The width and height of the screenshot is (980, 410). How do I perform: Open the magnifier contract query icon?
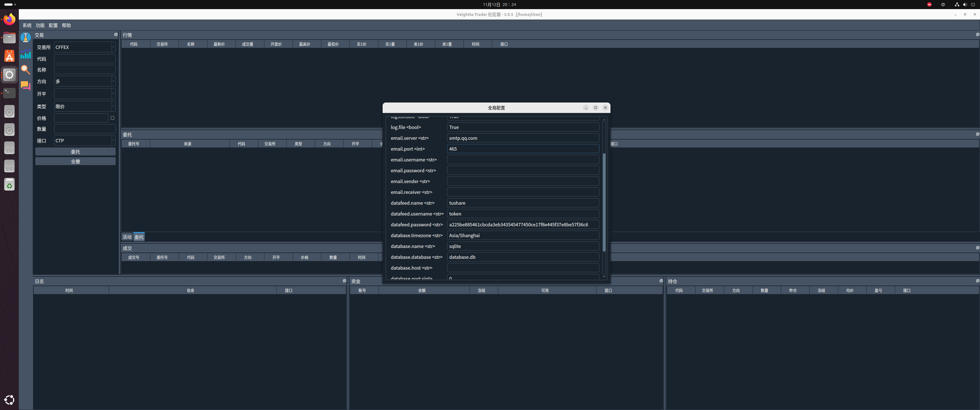25,69
